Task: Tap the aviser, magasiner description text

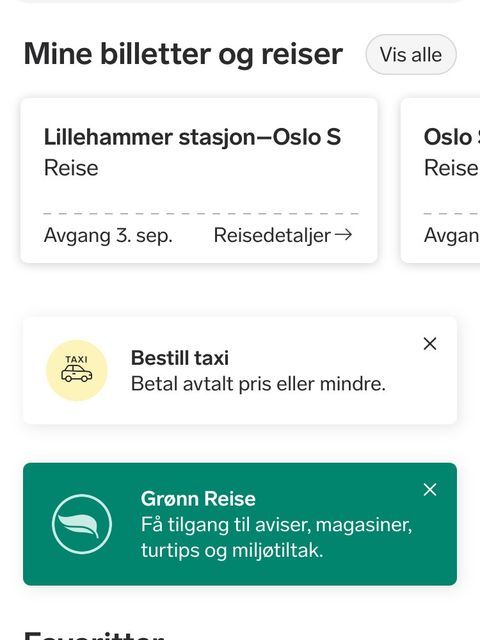Action: click(x=276, y=525)
